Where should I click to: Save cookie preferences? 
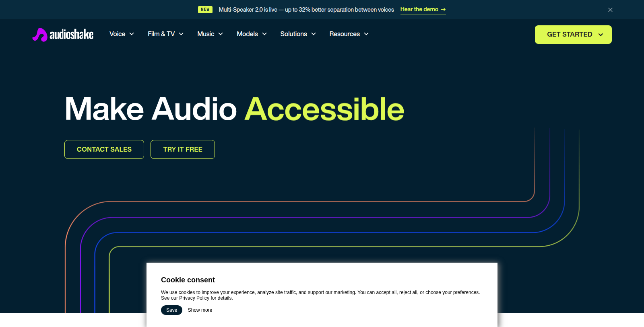tap(171, 310)
